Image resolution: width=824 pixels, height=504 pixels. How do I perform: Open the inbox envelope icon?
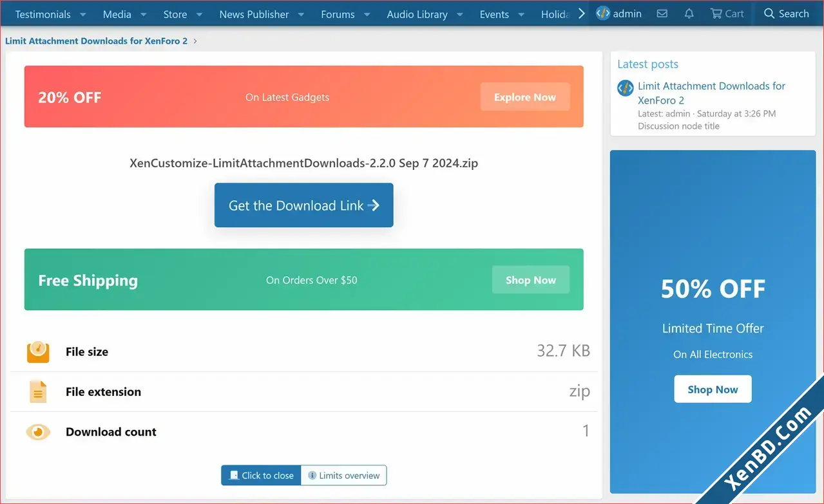click(x=662, y=14)
